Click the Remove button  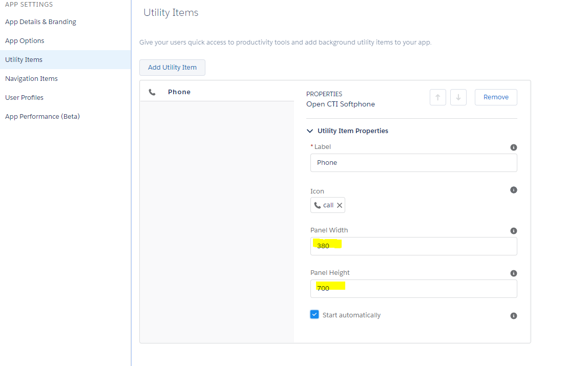coord(495,97)
